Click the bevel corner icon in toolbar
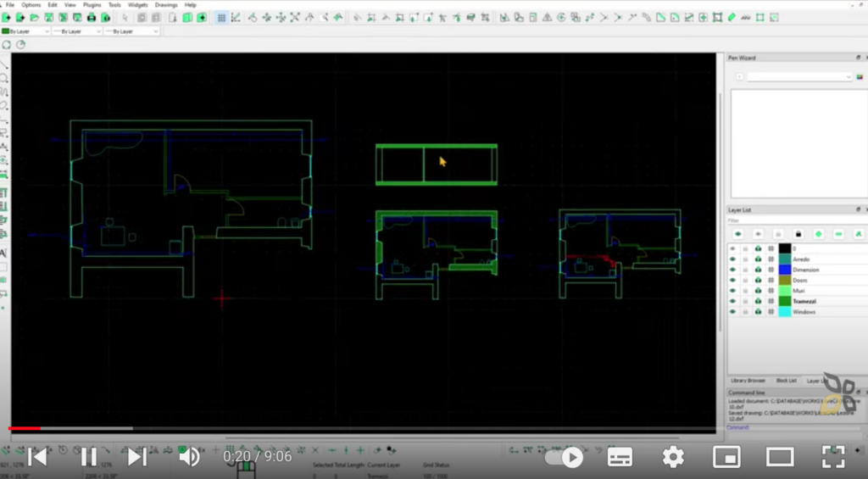Image resolution: width=868 pixels, height=479 pixels. tap(660, 18)
